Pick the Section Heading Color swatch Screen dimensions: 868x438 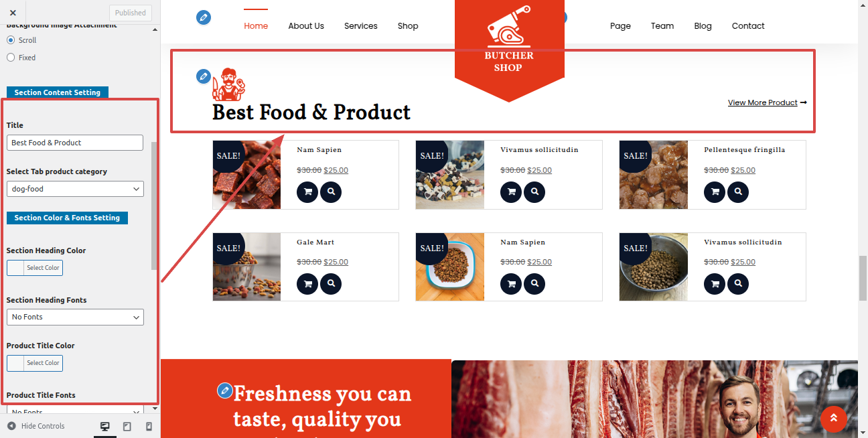point(35,268)
